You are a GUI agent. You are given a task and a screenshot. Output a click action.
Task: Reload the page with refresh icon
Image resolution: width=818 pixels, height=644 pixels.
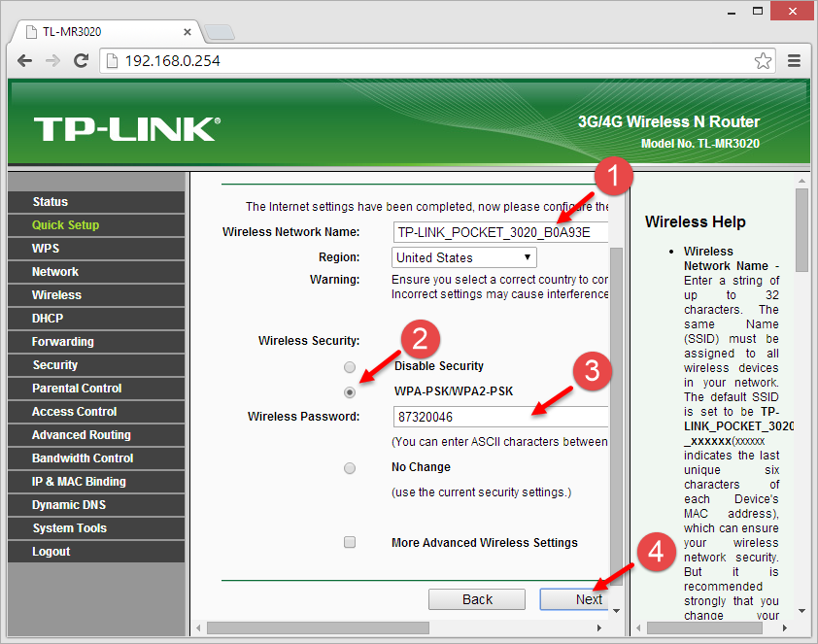coord(81,61)
